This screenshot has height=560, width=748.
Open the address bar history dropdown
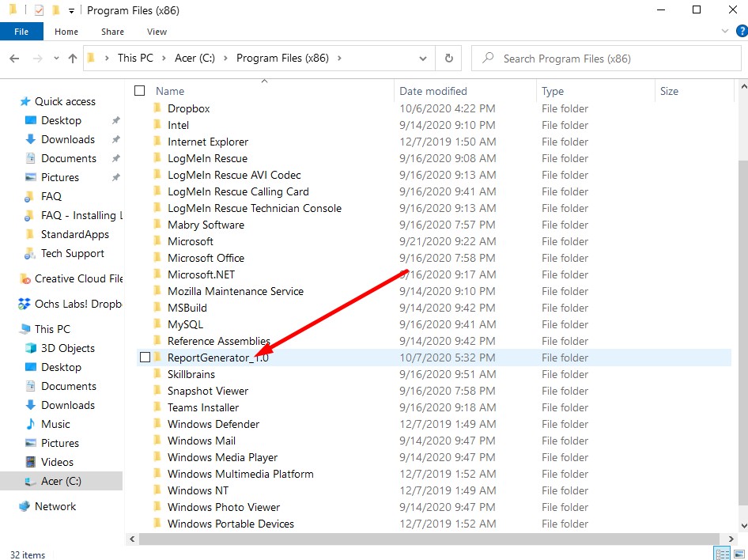423,59
